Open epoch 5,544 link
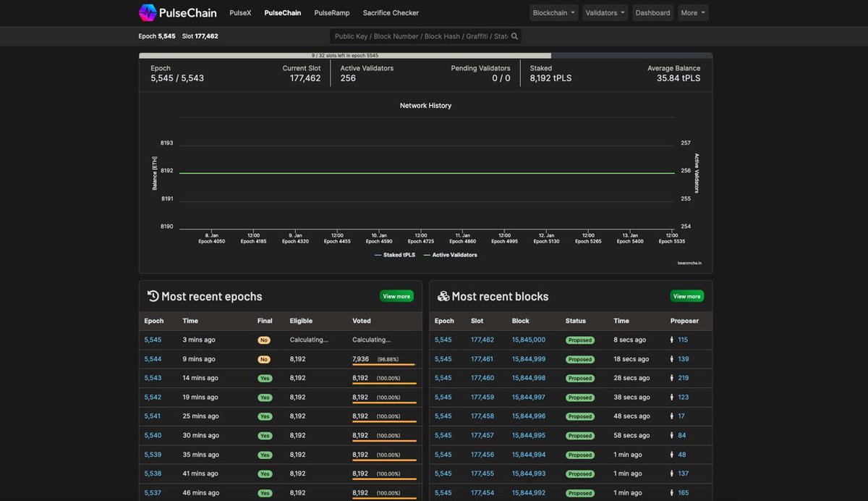Image resolution: width=868 pixels, height=501 pixels. 153,359
